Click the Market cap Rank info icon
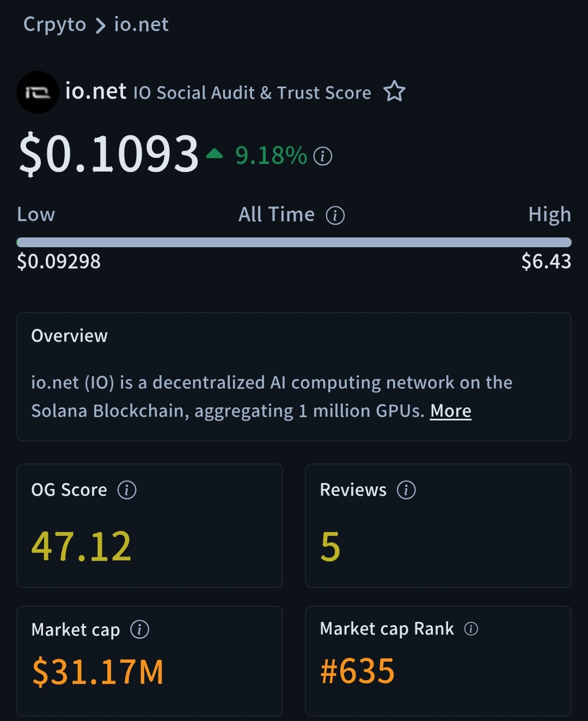Screen dimensions: 588x721 tap(471, 629)
